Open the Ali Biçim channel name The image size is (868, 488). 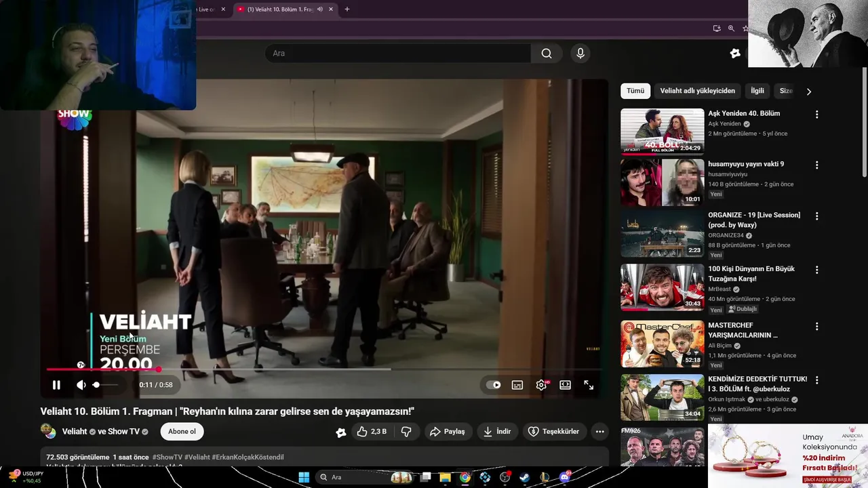(x=720, y=346)
